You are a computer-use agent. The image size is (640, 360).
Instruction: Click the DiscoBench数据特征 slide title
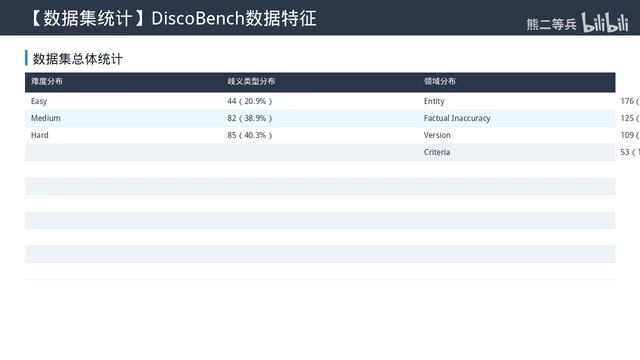234,18
